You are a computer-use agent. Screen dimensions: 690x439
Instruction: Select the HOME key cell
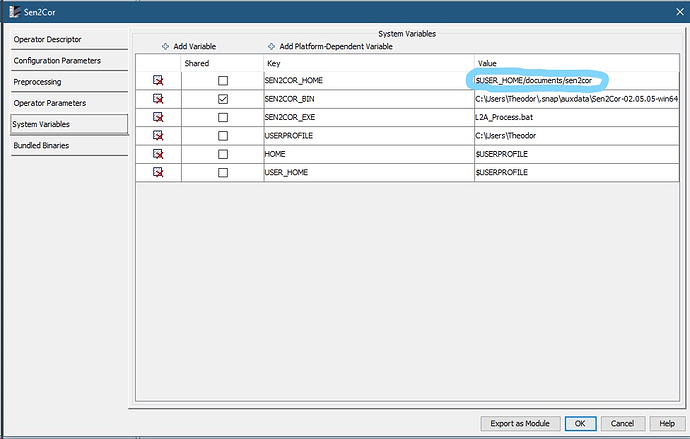[x=369, y=154]
